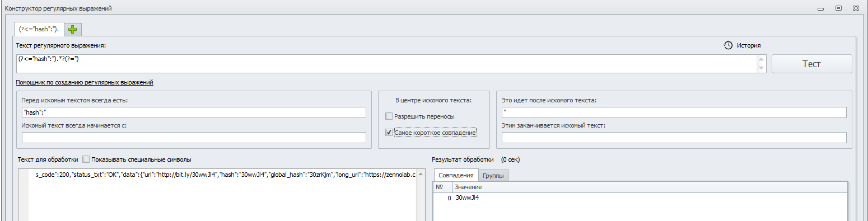Viewport: 868px width, 221px height.
Task: Click the regex field scroll up arrow
Action: pos(761,59)
